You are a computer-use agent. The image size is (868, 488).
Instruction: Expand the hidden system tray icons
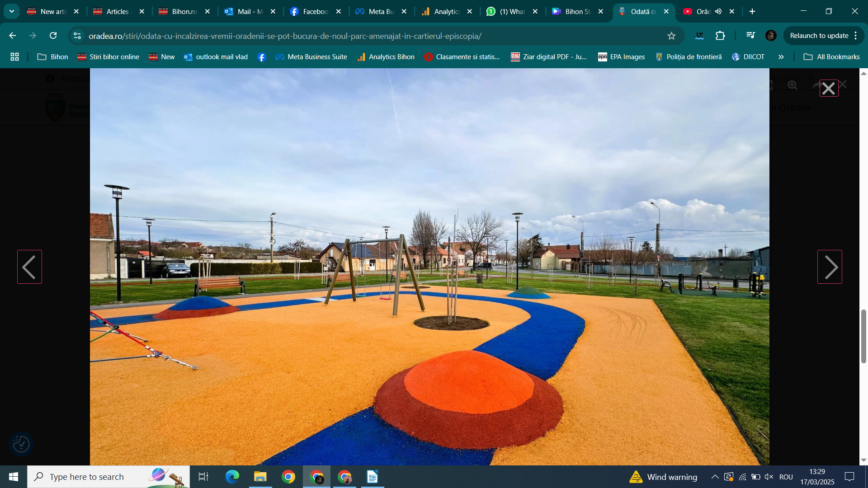(715, 477)
